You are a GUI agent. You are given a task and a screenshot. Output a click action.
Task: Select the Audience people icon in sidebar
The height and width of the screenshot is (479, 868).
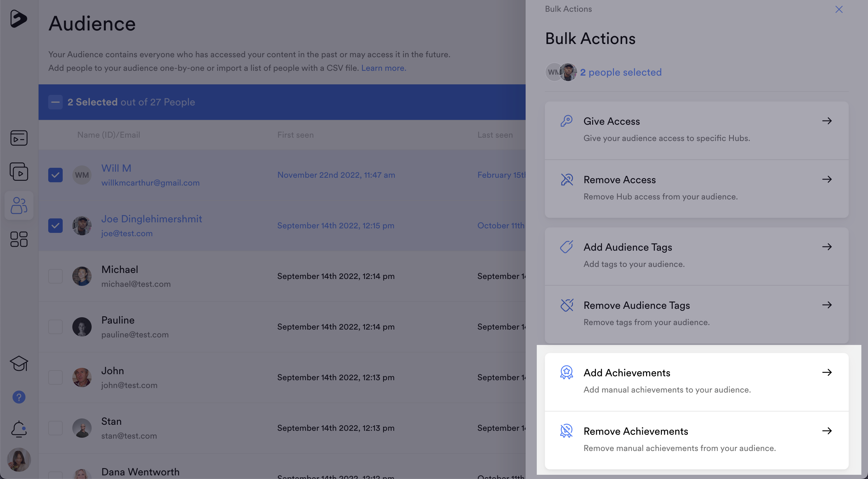coord(19,205)
